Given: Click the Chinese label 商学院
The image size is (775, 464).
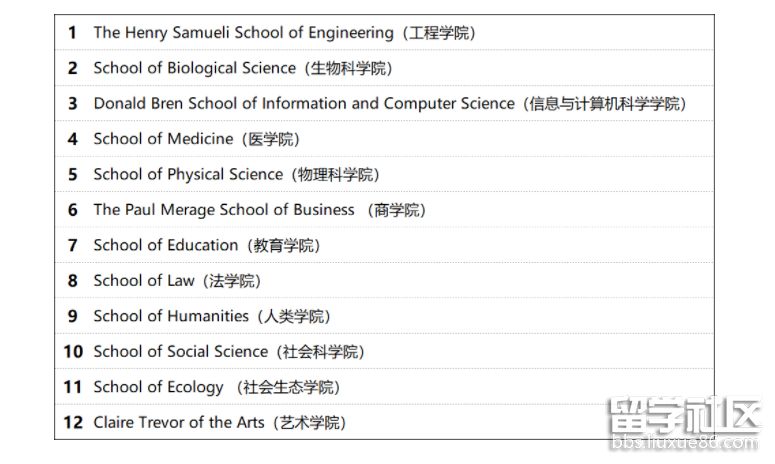Looking at the screenshot, I should 396,210.
